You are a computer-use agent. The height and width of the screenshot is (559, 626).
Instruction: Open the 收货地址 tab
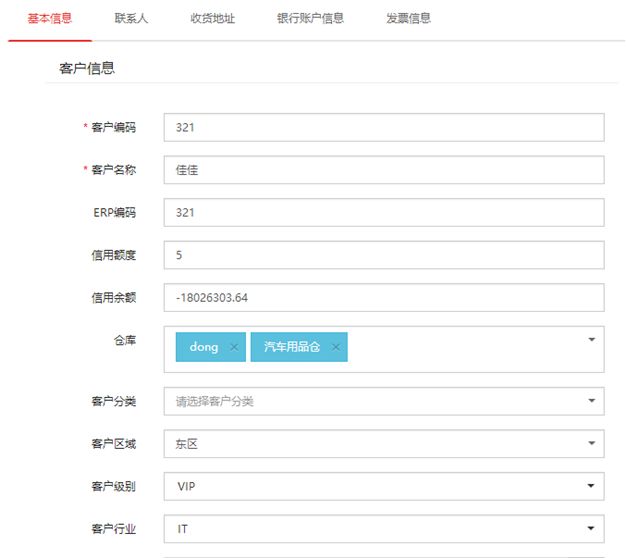point(212,18)
